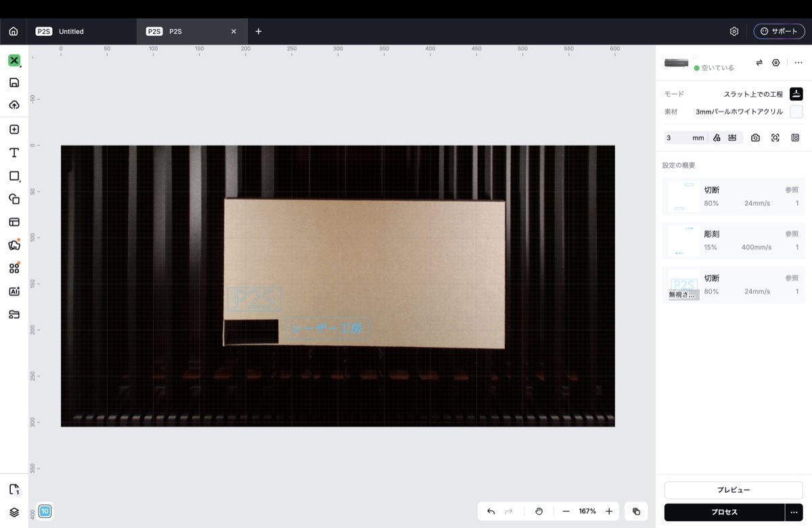Open the xTool app logo menu
Screen dimensions: 812x528
14,60
